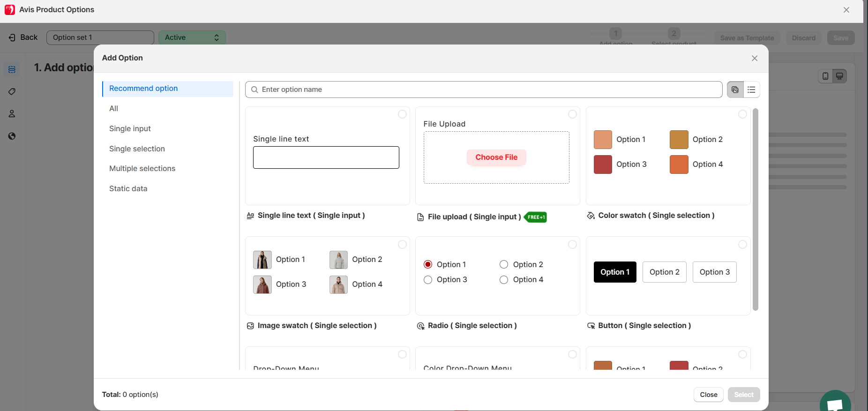The height and width of the screenshot is (411, 868).
Task: Expand the Active status dropdown
Action: (x=192, y=37)
